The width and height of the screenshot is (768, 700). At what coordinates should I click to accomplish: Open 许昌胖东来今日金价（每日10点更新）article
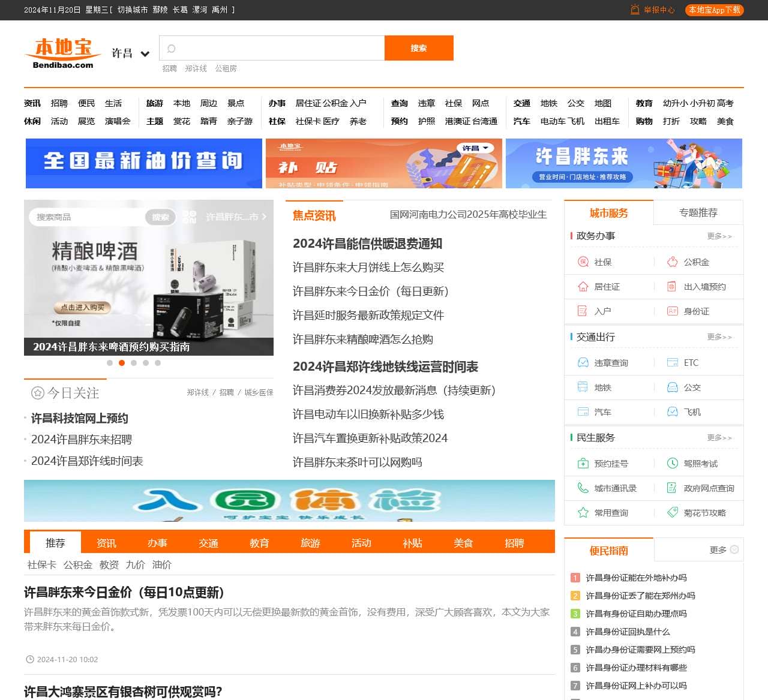coord(126,593)
